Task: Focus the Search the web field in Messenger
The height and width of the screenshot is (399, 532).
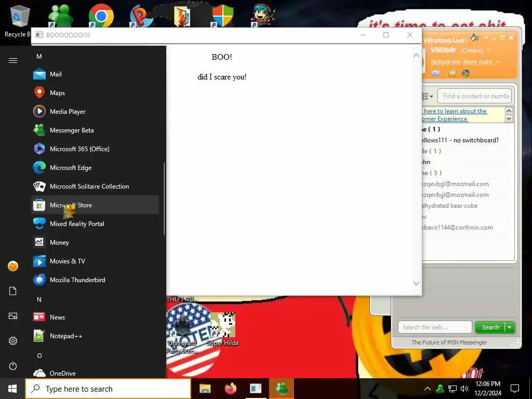Action: click(x=435, y=327)
